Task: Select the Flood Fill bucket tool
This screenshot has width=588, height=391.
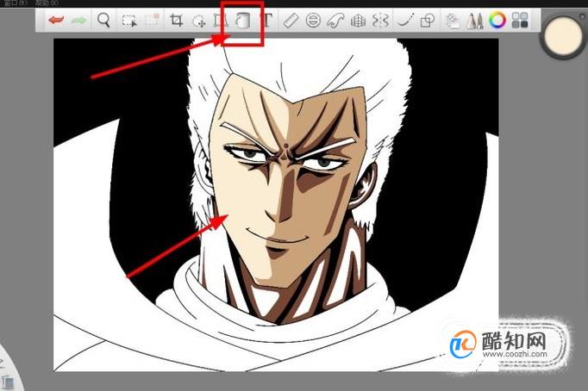Action: pyautogui.click(x=242, y=20)
